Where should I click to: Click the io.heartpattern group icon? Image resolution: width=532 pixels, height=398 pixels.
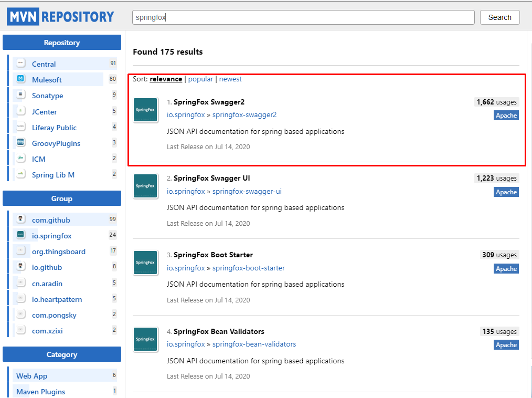pyautogui.click(x=20, y=298)
